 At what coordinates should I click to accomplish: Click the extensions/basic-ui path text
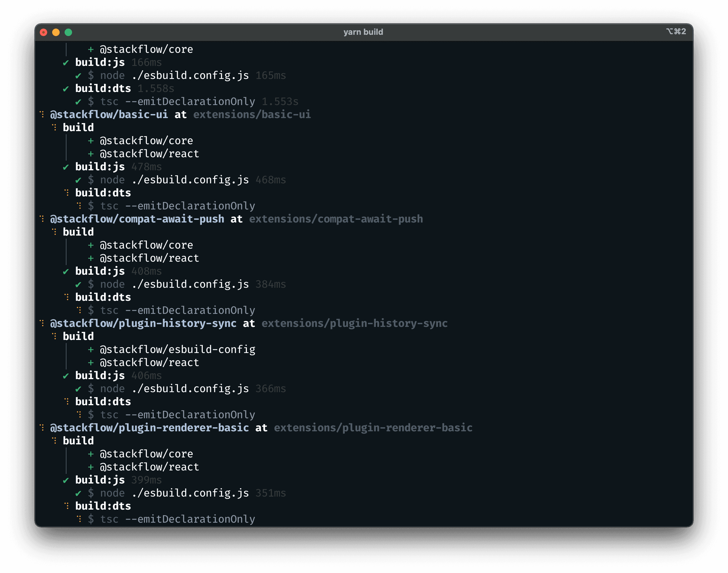tap(252, 114)
